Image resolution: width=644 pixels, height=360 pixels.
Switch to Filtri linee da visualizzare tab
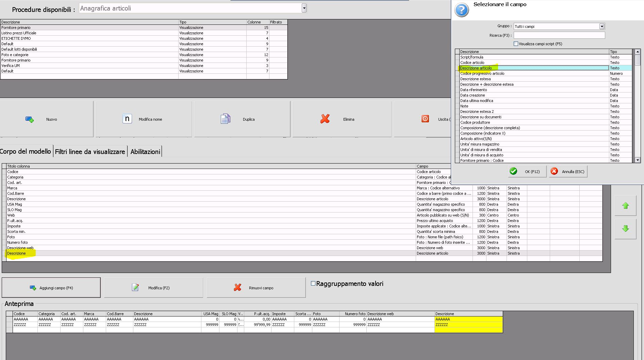90,152
